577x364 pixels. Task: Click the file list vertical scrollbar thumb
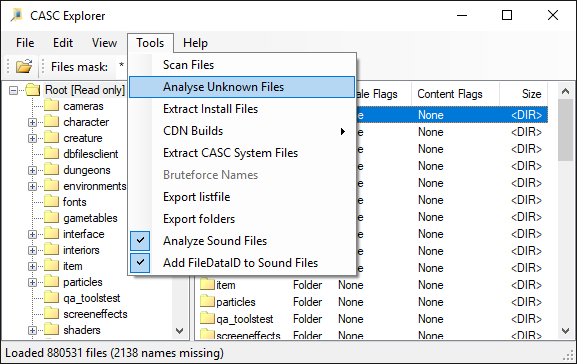tap(566, 130)
